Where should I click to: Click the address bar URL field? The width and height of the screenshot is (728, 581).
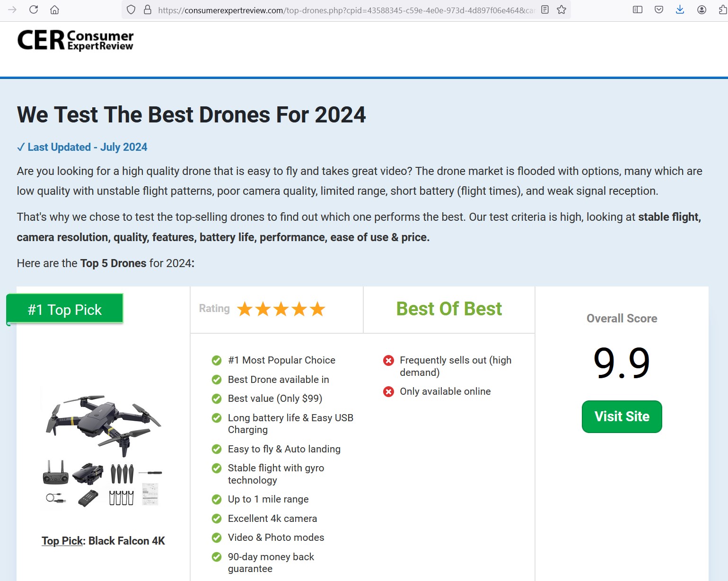345,10
